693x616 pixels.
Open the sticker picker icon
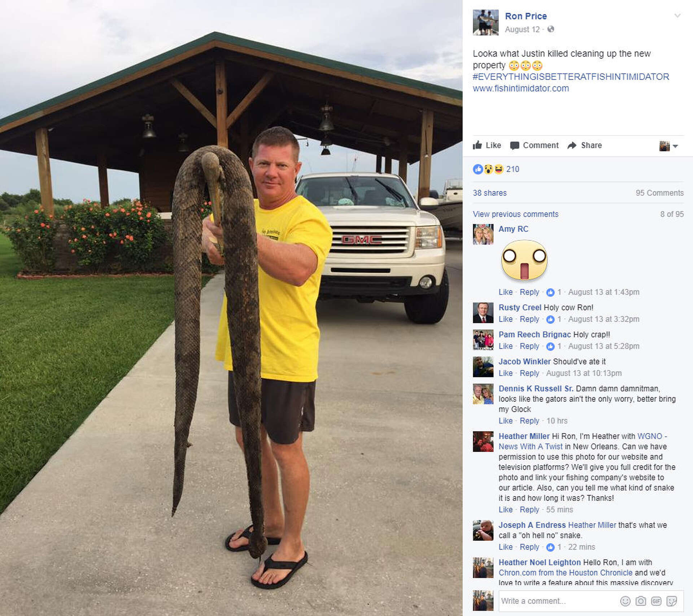pos(672,601)
